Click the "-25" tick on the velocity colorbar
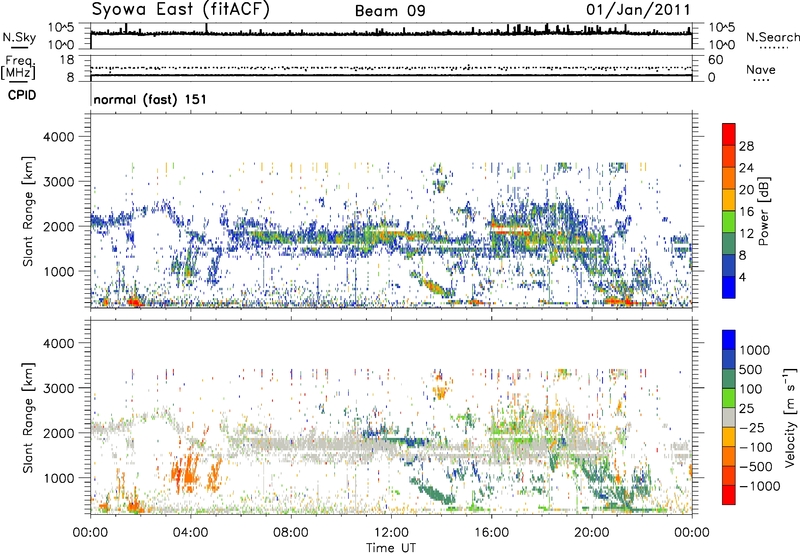The width and height of the screenshot is (800, 554). point(752,428)
